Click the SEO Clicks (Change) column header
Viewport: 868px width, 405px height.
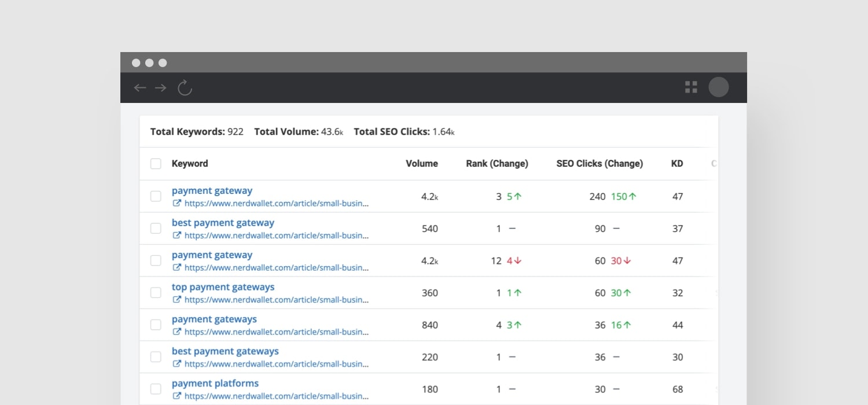click(599, 164)
